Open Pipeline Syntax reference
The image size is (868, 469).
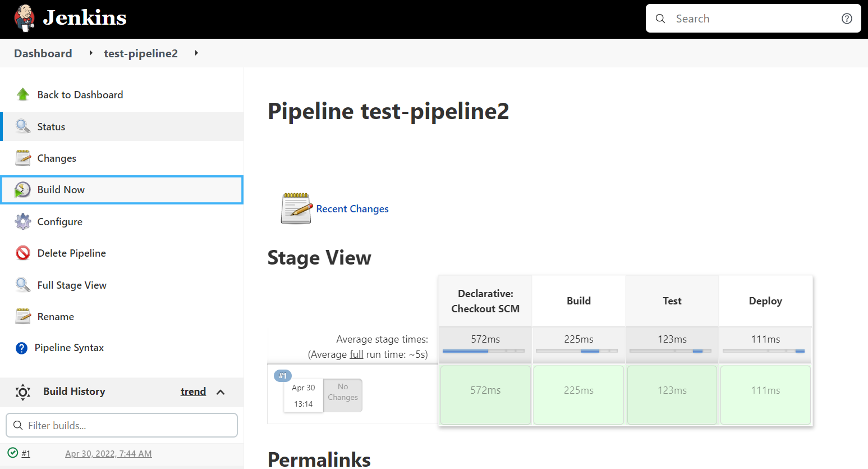coord(122,348)
